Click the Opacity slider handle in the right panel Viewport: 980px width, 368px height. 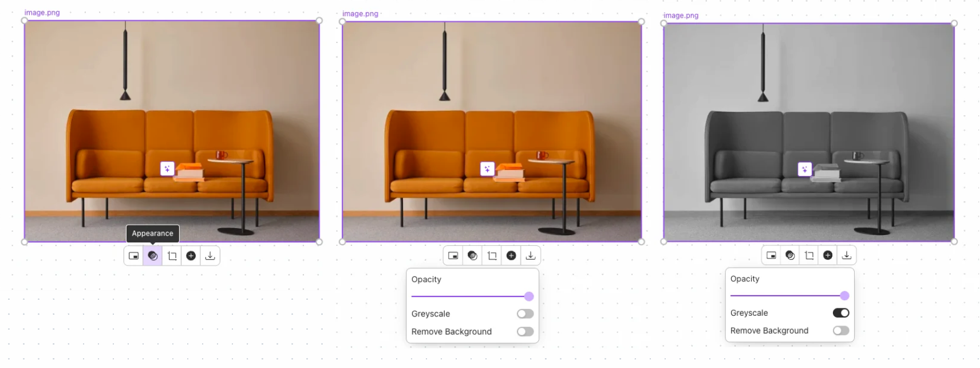coord(844,296)
